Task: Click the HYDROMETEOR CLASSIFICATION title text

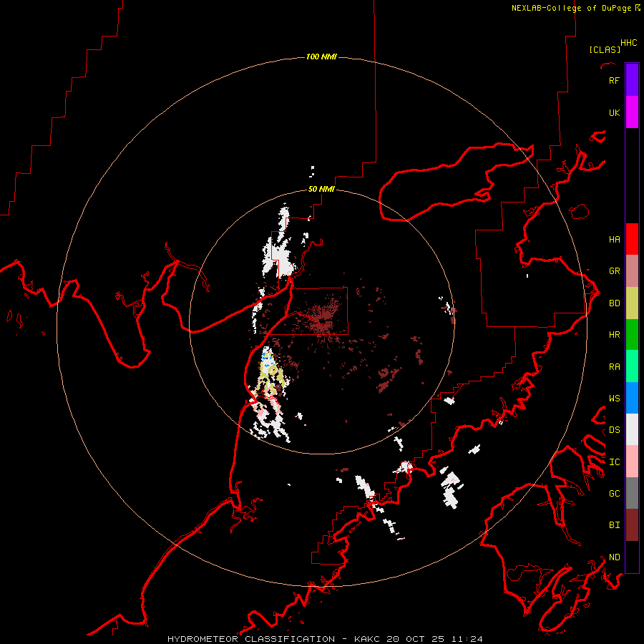Action: [x=251, y=639]
